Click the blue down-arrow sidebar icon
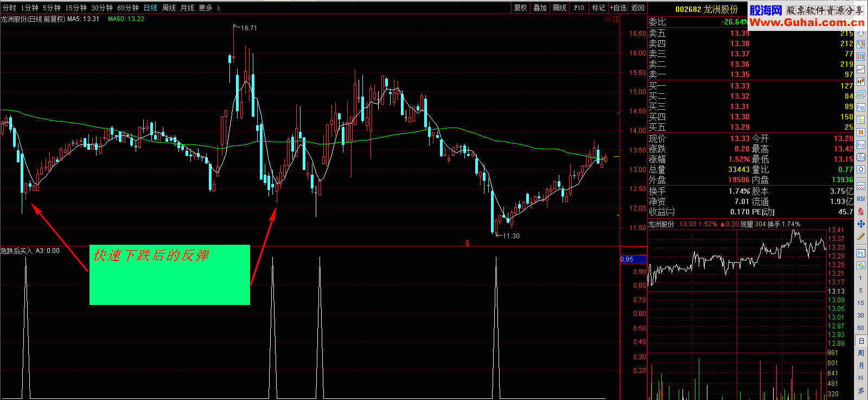Screen dimensions: 868x400 (861, 34)
